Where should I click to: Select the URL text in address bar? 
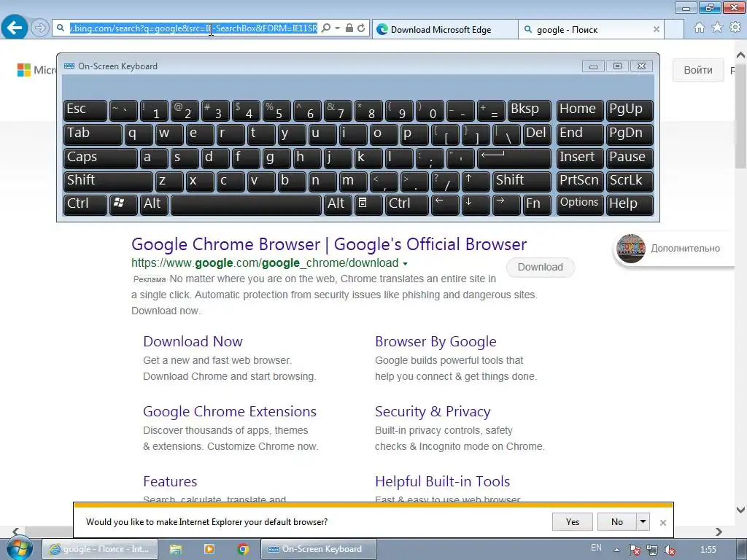tap(193, 28)
